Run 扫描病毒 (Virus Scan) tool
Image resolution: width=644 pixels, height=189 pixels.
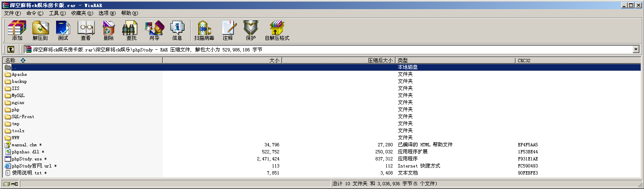pos(204,30)
